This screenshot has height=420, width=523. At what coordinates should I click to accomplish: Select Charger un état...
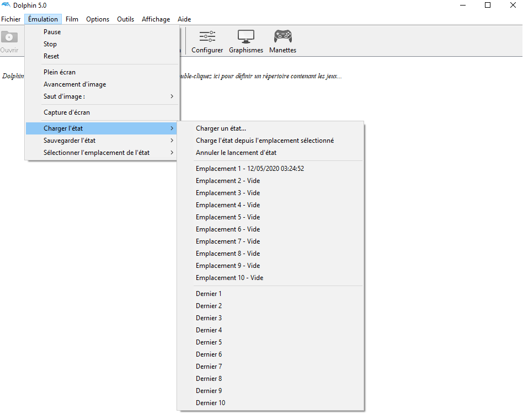point(270,128)
